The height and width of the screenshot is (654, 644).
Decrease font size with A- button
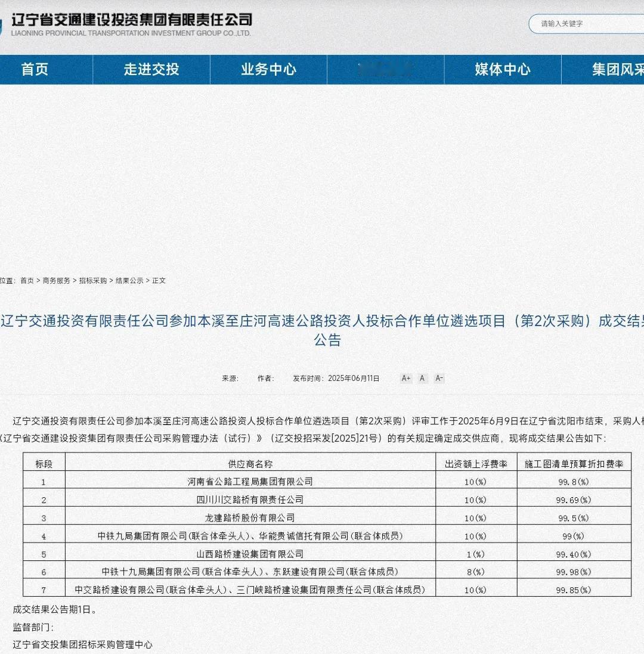(439, 379)
